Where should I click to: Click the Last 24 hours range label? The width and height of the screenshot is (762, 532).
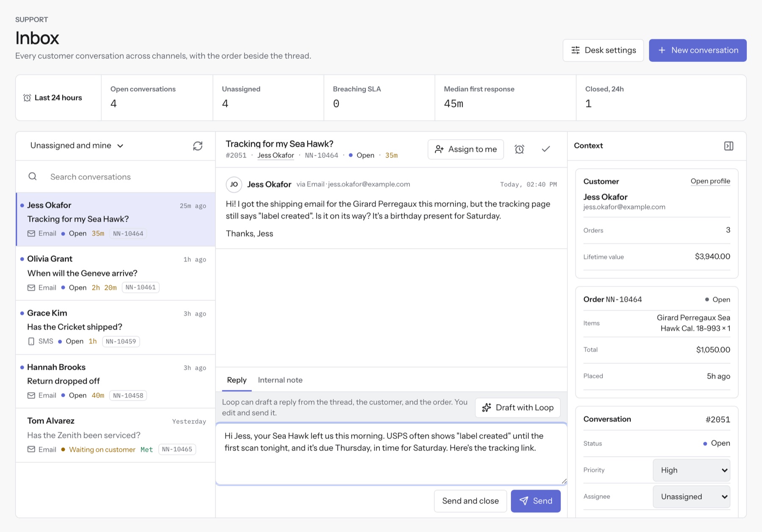point(58,98)
